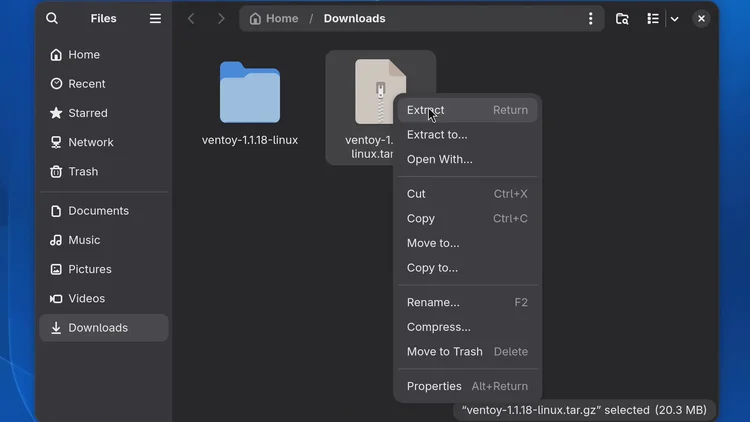Open Recent in the sidebar
750x422 pixels.
[104, 84]
